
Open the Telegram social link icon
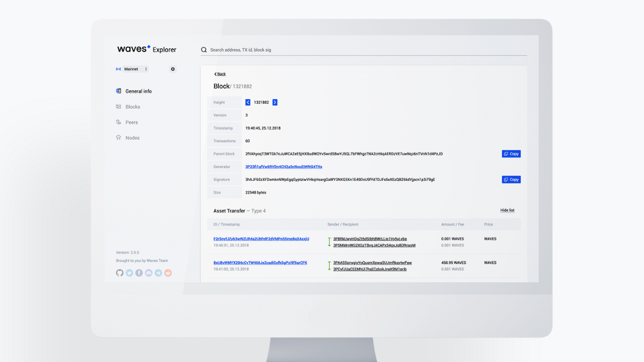[158, 273]
